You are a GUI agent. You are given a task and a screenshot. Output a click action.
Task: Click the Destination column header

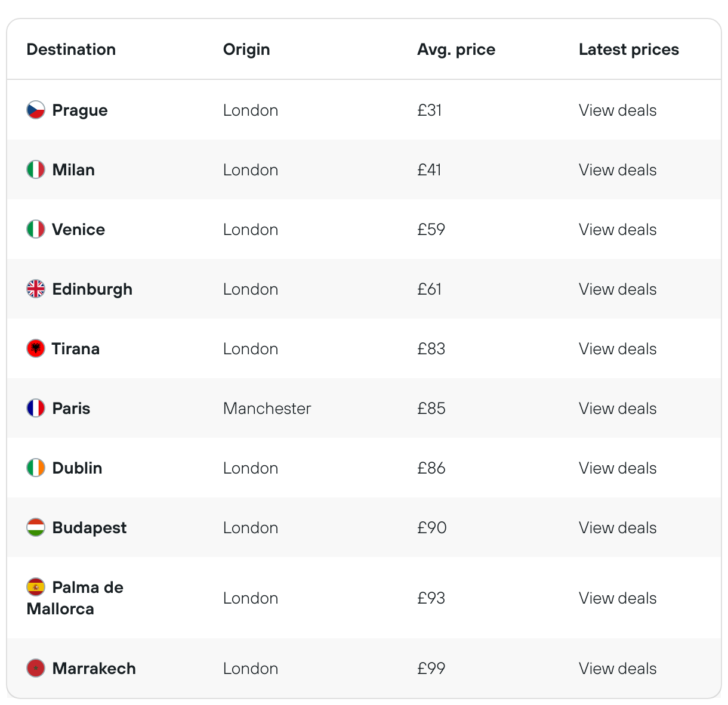pyautogui.click(x=71, y=50)
